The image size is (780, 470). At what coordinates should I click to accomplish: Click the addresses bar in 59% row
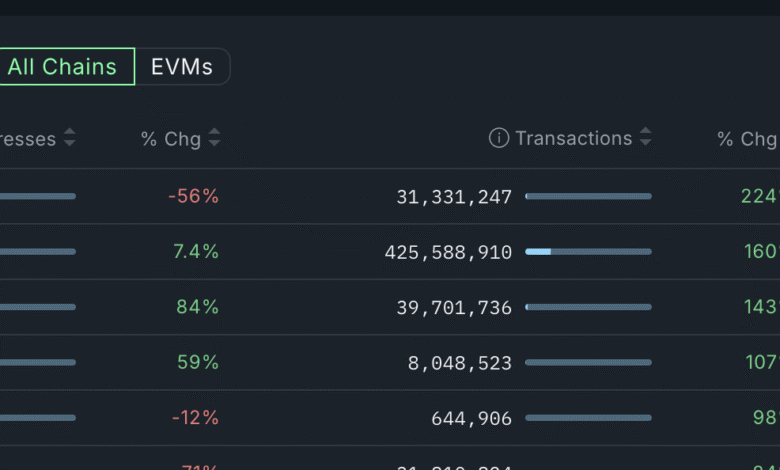[x=38, y=363]
